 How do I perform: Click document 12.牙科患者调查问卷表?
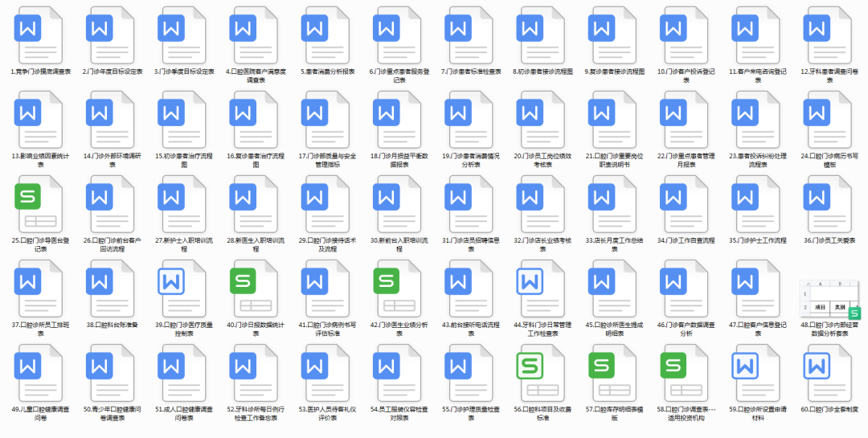pyautogui.click(x=829, y=35)
